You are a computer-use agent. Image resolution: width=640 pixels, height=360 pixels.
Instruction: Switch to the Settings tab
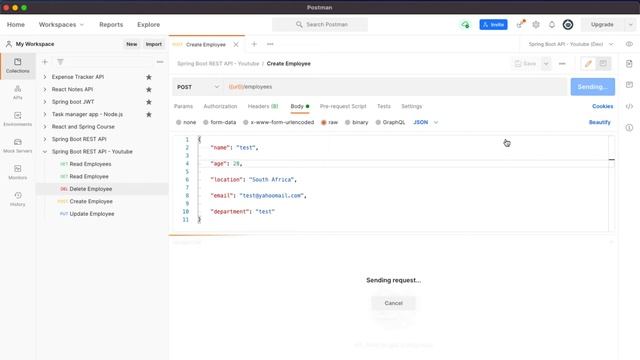(411, 107)
